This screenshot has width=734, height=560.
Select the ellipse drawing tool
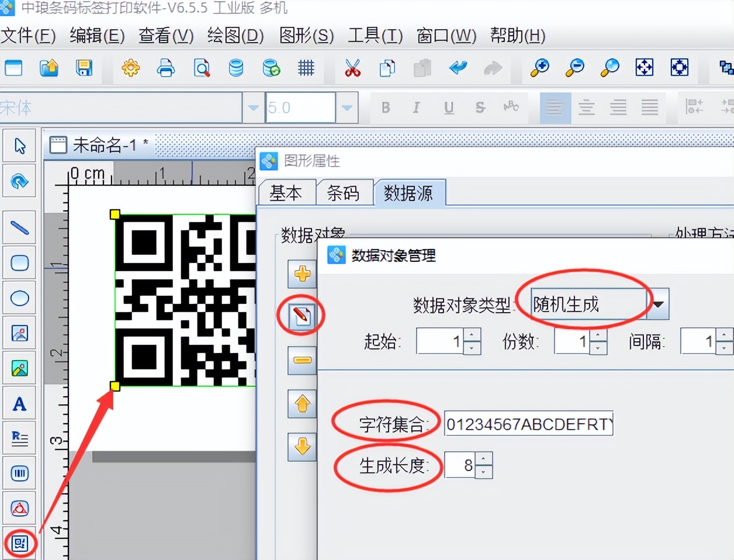coord(20,298)
